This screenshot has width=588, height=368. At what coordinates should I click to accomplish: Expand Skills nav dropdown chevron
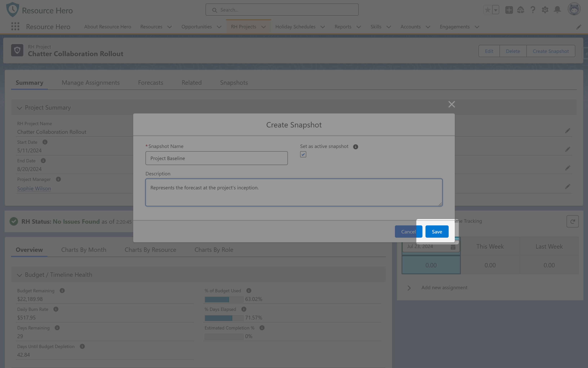click(x=389, y=27)
